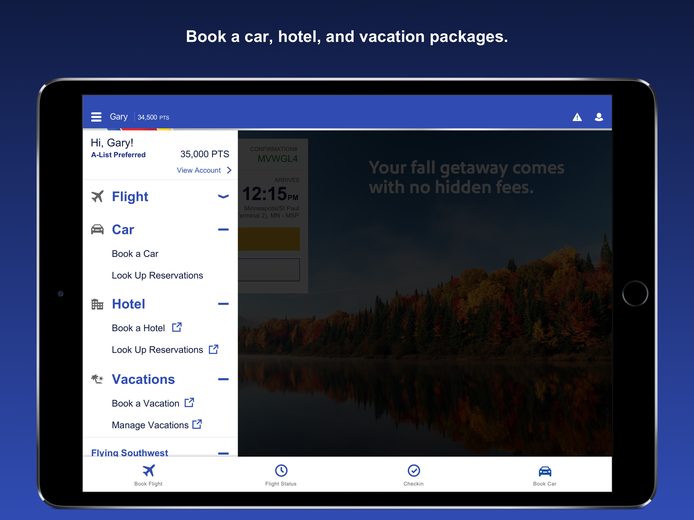Screen dimensions: 694x520
Task: Tap the Checkin checkmark icon
Action: pos(414,470)
